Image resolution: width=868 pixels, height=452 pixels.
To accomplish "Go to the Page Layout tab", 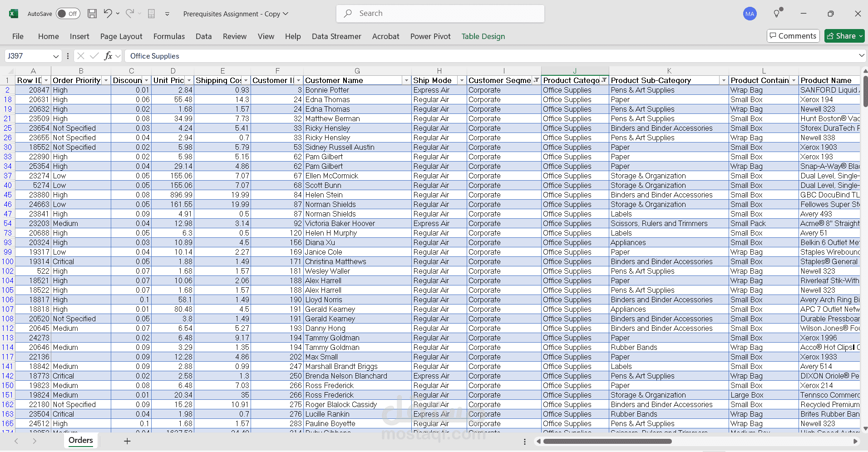I will (x=121, y=36).
